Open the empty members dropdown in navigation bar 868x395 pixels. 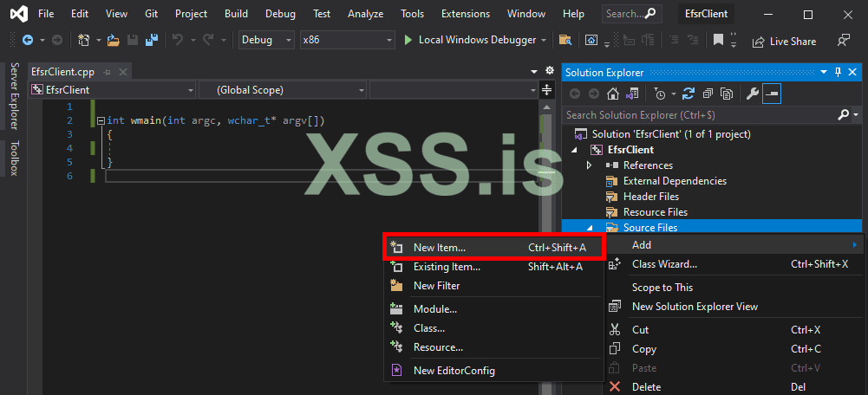pos(454,89)
